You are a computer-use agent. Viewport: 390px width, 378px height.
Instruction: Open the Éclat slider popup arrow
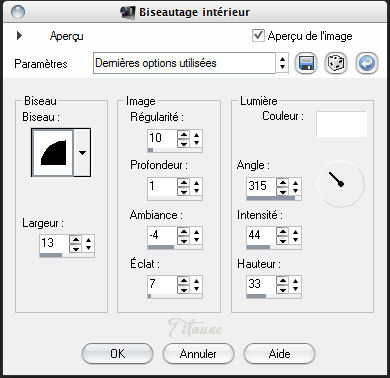[196, 285]
